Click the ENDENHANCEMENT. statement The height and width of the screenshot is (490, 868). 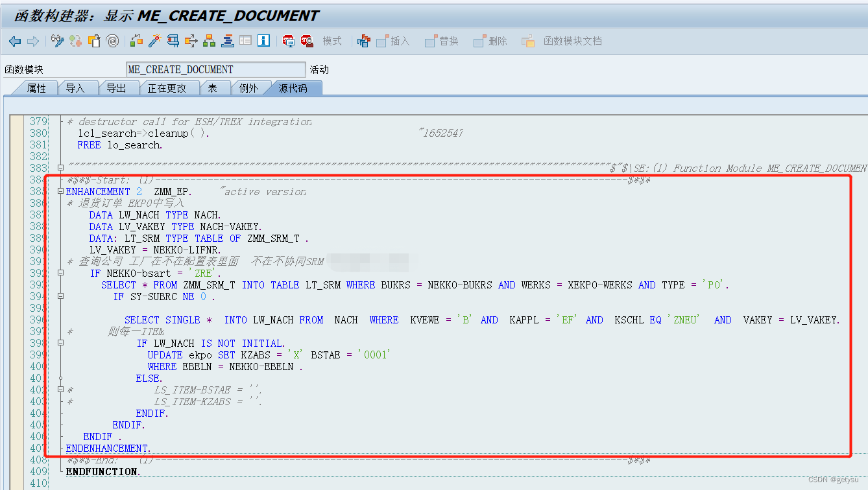click(x=108, y=448)
